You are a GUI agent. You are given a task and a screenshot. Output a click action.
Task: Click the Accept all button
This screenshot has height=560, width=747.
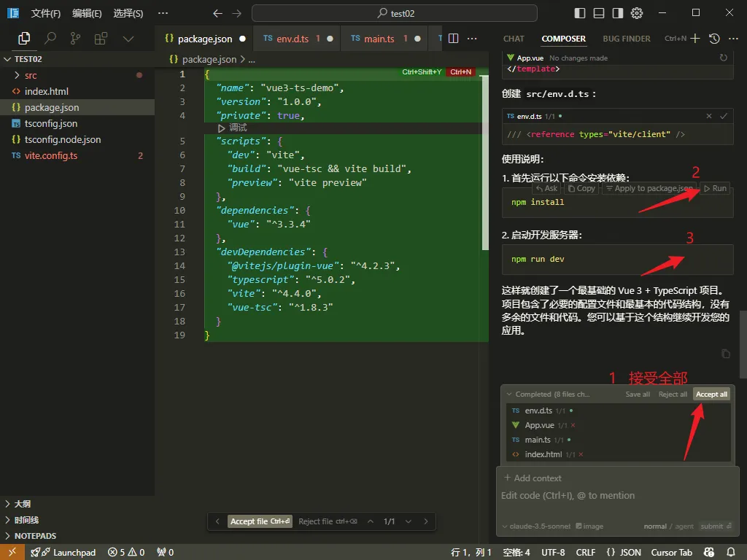pos(711,394)
